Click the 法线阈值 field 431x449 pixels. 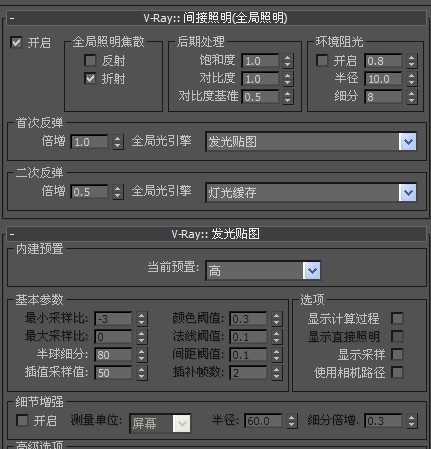coord(249,337)
